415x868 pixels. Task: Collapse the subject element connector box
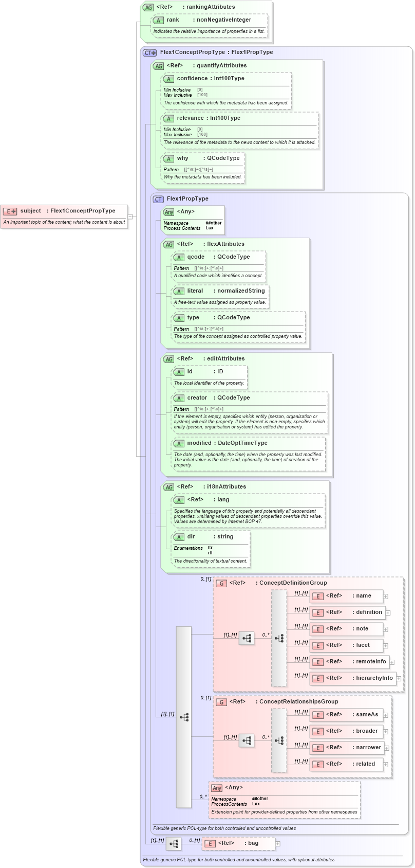(130, 217)
